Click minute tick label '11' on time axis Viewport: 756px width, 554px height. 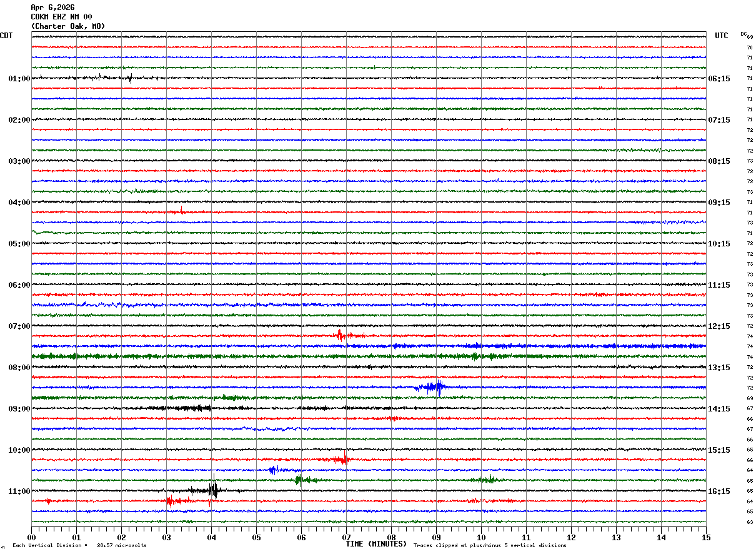(527, 537)
